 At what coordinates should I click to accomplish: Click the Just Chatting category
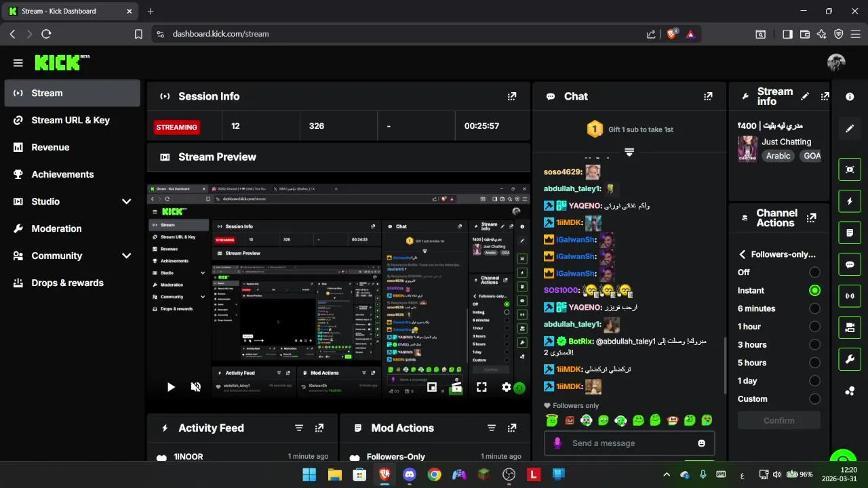(x=786, y=142)
